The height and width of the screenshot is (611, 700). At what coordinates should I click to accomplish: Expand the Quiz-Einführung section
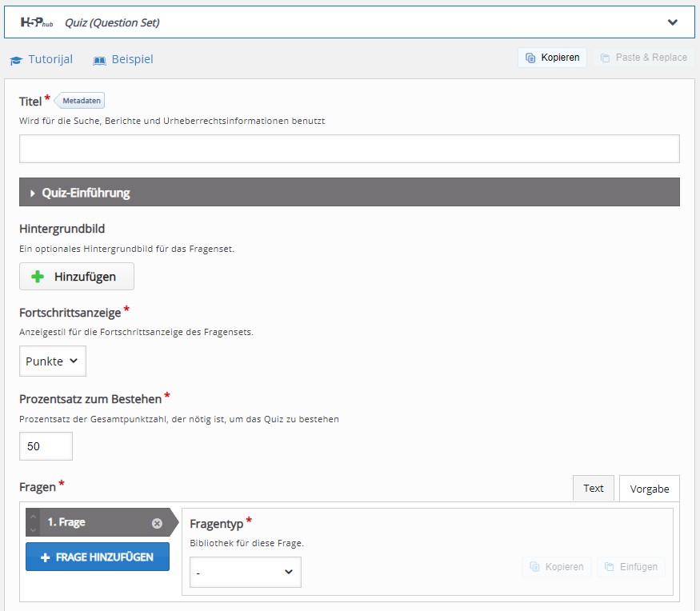pyautogui.click(x=349, y=192)
